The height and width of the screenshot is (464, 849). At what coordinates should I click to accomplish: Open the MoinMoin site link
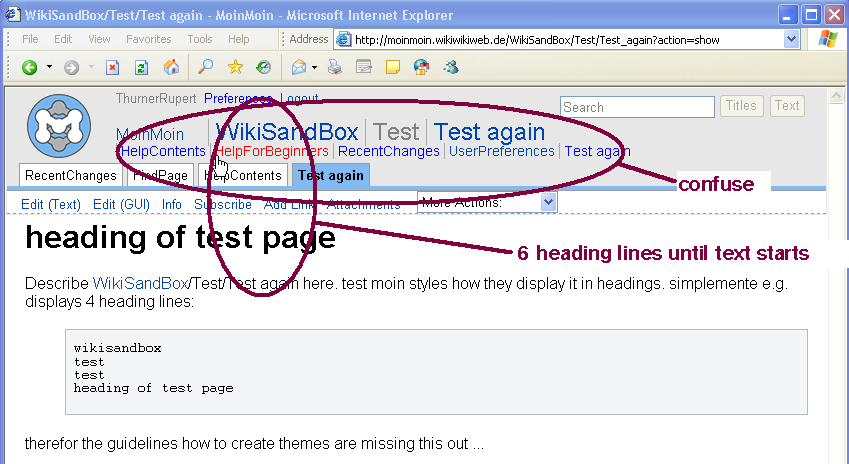[x=150, y=134]
